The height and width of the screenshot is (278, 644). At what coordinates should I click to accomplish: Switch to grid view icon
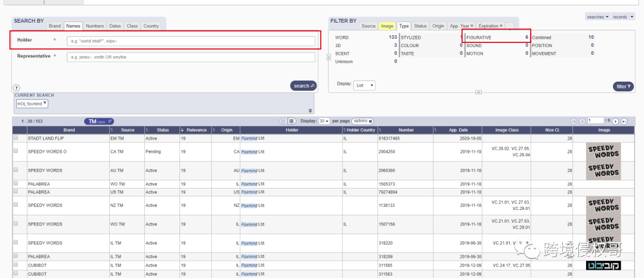292,121
